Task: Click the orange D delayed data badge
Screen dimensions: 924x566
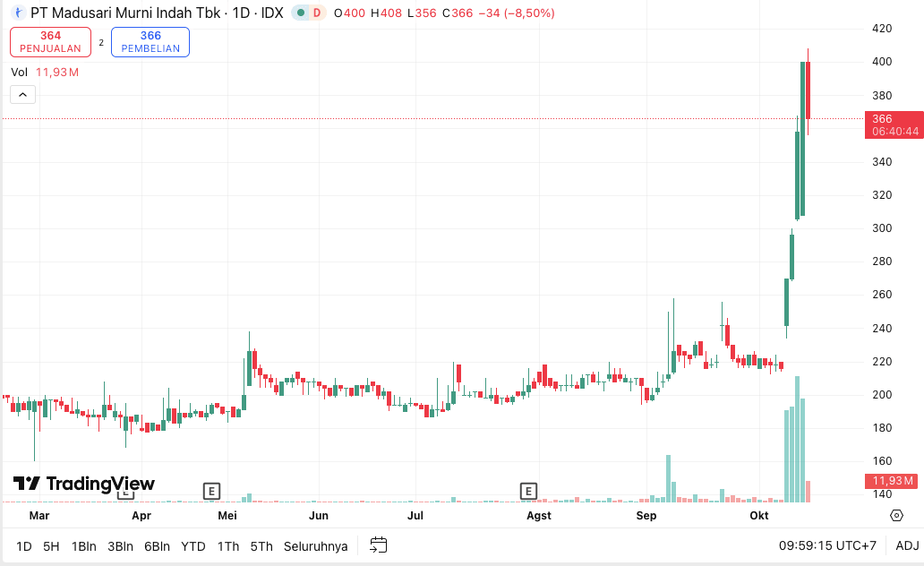Action: (x=316, y=13)
